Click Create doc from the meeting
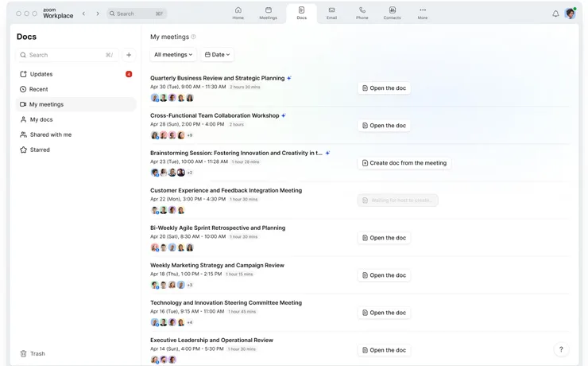 [x=404, y=163]
